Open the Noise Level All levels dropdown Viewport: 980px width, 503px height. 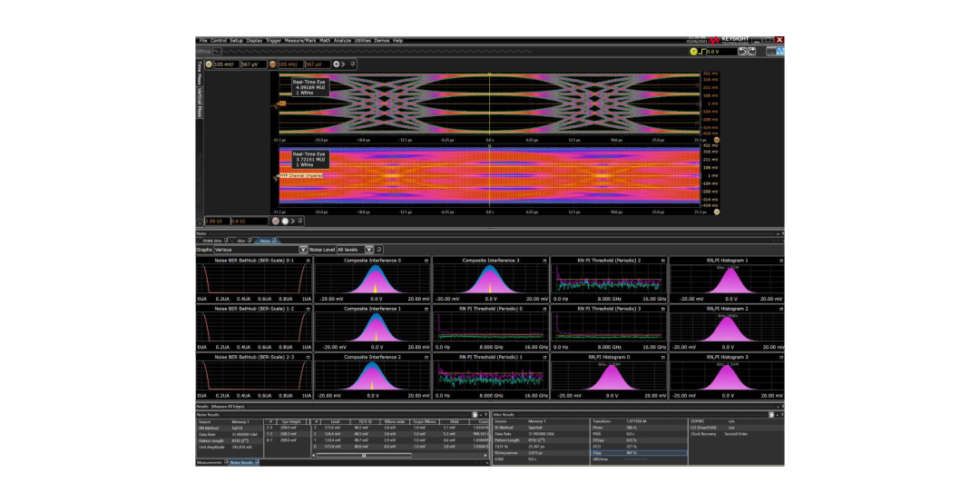[355, 250]
